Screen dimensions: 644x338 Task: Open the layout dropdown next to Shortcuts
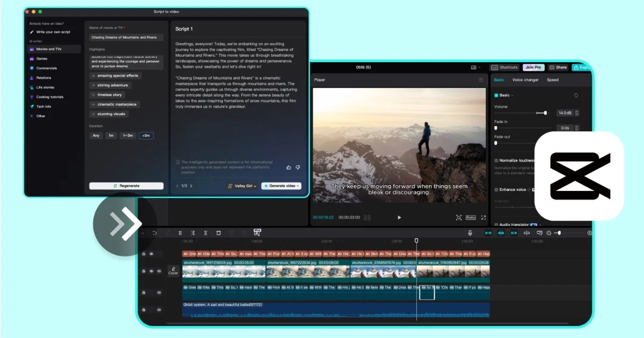point(477,68)
